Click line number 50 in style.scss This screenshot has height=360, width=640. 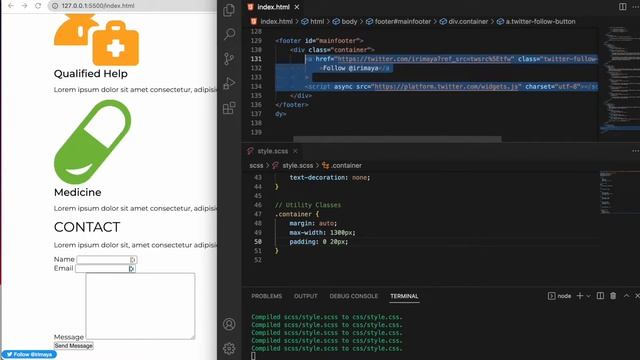[258, 242]
